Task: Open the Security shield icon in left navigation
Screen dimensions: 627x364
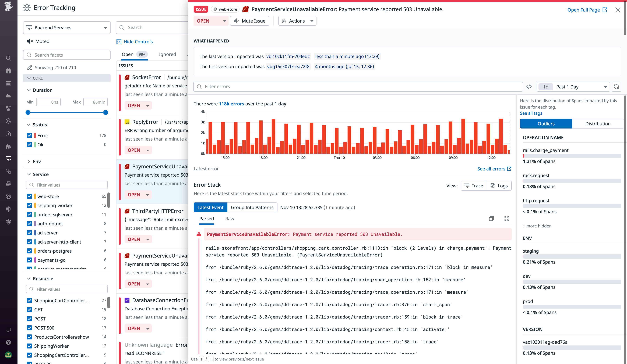Action: coord(8,209)
